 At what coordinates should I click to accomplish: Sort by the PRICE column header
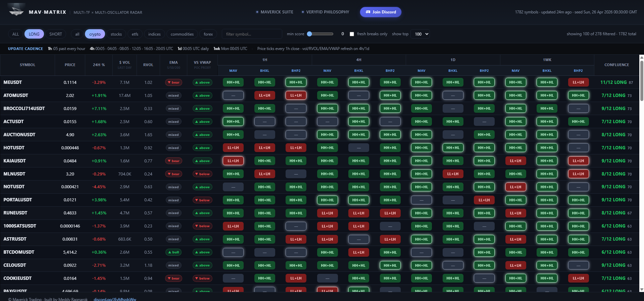coord(70,65)
